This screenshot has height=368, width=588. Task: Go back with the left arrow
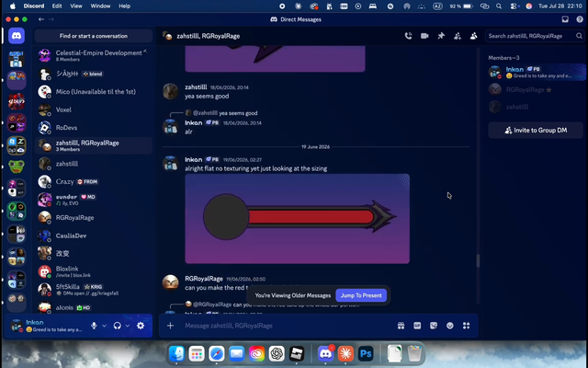pos(41,19)
